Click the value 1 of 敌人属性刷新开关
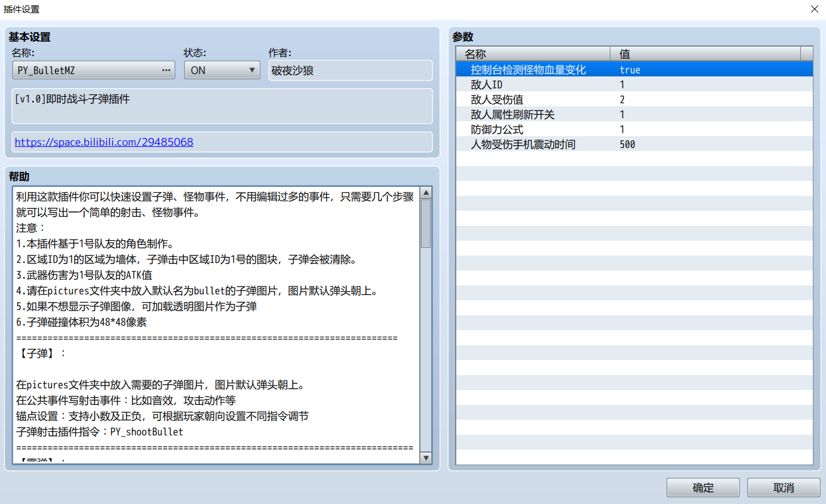 (622, 115)
